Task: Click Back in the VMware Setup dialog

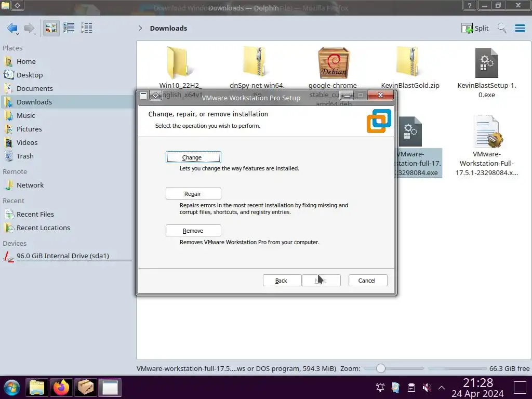Action: pyautogui.click(x=282, y=281)
